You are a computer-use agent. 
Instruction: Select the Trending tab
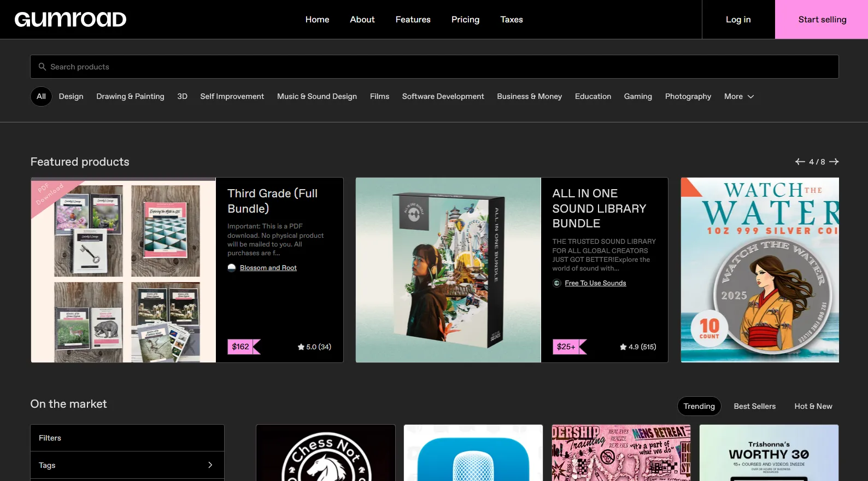click(x=699, y=406)
